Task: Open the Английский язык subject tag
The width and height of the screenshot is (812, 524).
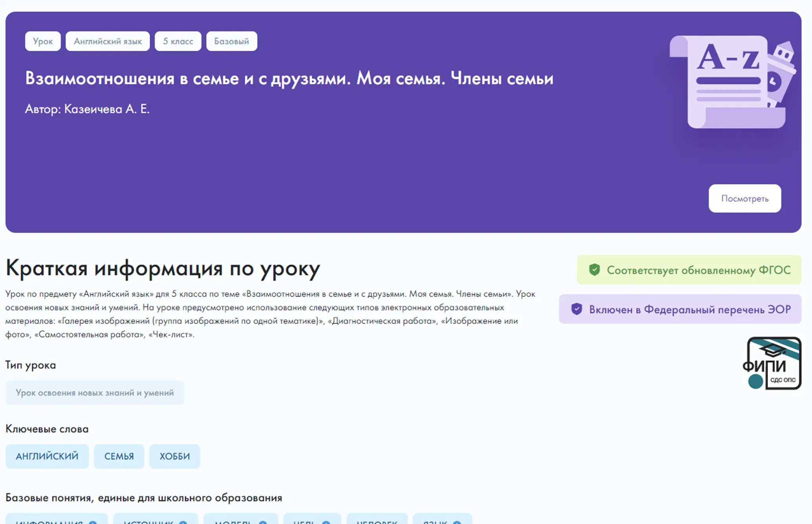Action: pyautogui.click(x=108, y=41)
